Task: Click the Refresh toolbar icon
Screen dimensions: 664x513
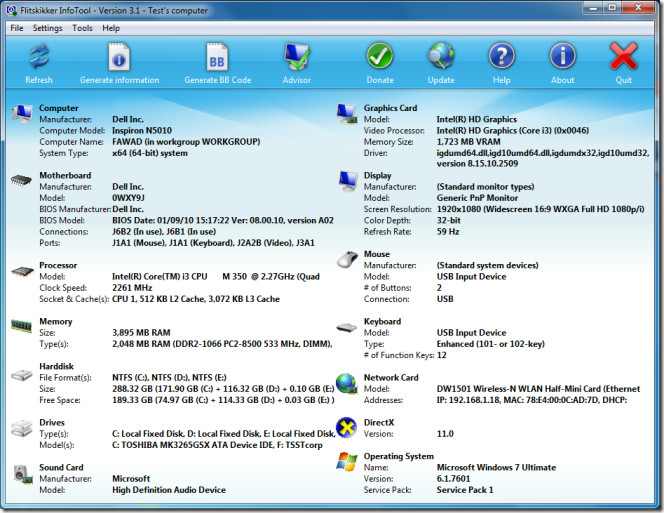Action: (39, 57)
